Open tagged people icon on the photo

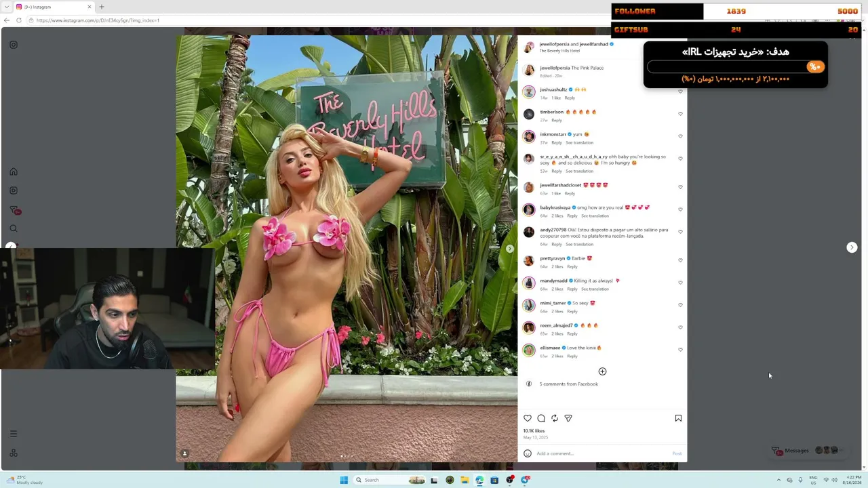click(x=184, y=453)
